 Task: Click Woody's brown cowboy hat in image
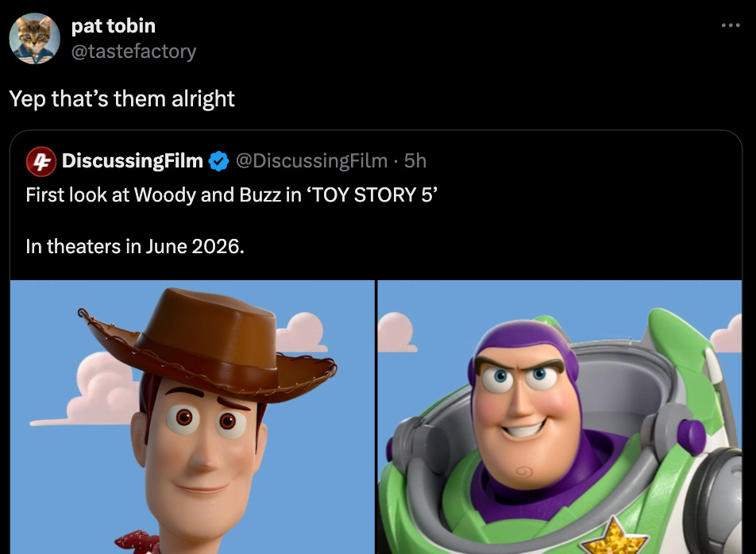[x=207, y=344]
